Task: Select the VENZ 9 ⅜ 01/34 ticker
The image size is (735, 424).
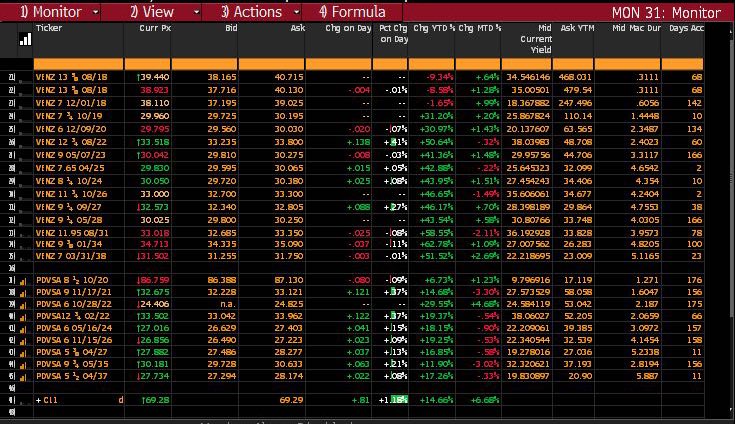Action: click(69, 244)
